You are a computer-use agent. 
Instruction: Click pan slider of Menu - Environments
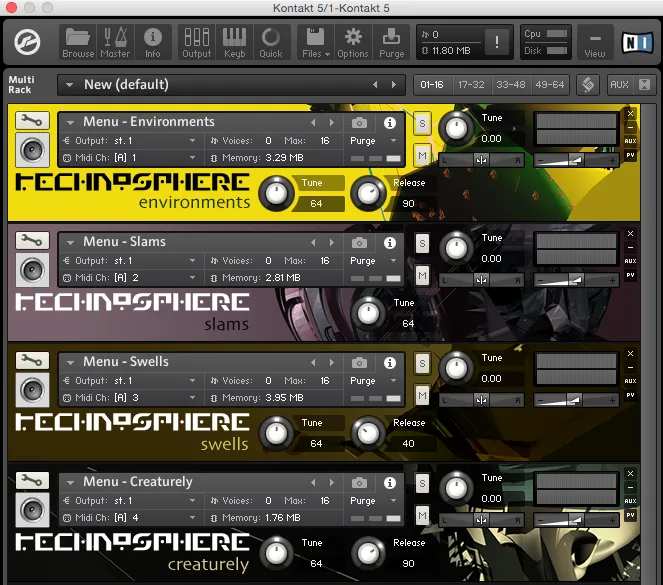point(481,160)
